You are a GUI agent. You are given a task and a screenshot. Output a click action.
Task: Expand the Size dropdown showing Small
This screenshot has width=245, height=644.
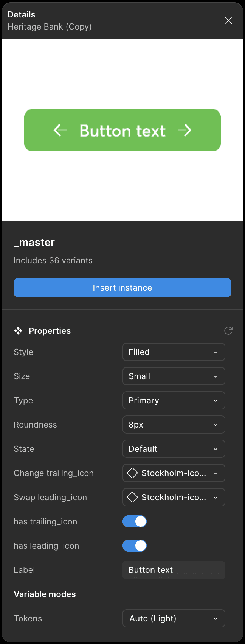[x=174, y=376]
